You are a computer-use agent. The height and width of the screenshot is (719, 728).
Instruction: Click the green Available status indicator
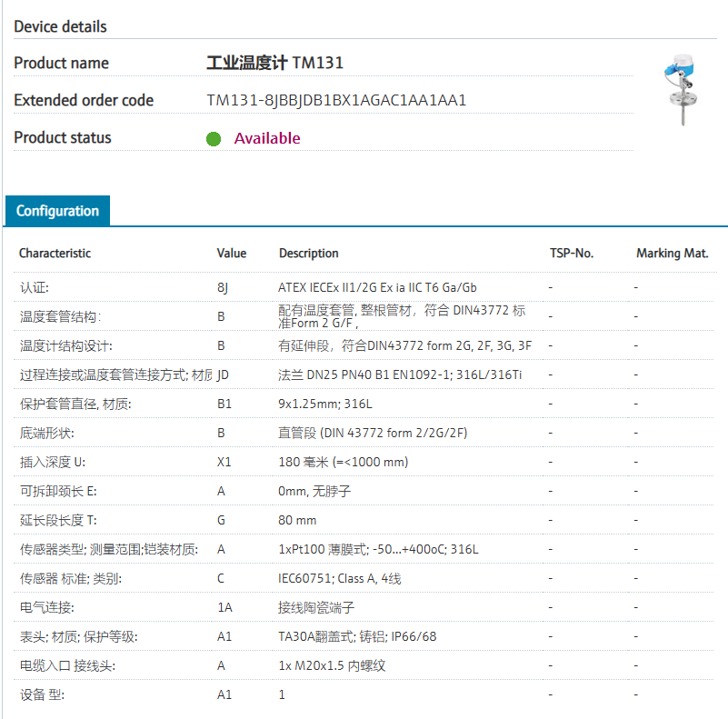click(214, 139)
